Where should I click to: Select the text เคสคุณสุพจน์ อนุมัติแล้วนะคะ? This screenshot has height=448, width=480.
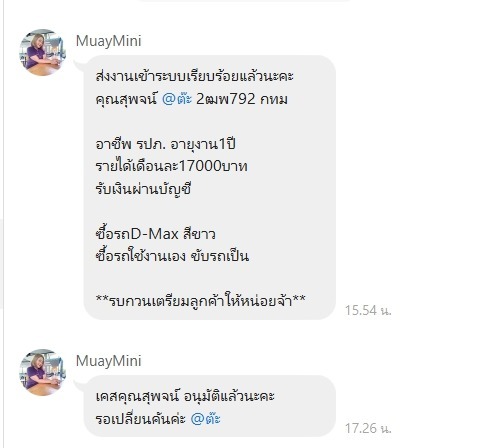[185, 396]
